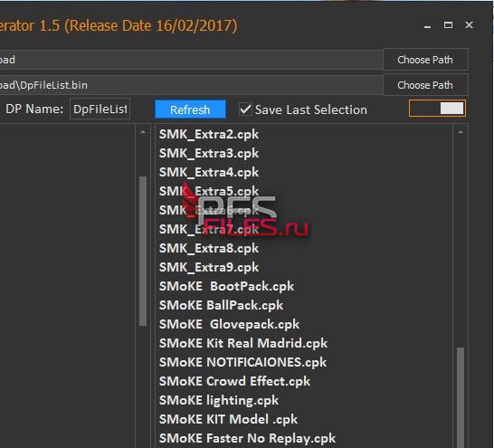Click the top Choose Path button
Image resolution: width=494 pixels, height=448 pixels.
coord(425,59)
